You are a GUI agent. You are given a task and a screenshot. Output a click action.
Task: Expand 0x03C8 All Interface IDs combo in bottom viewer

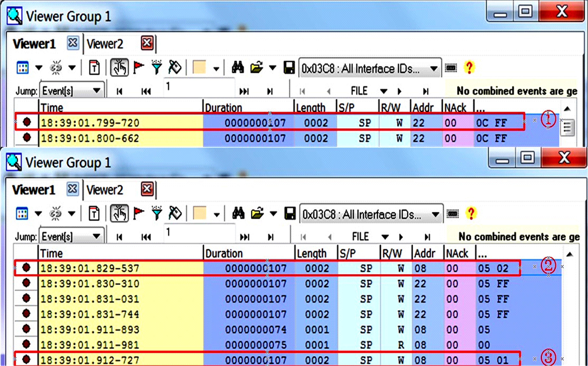click(435, 215)
